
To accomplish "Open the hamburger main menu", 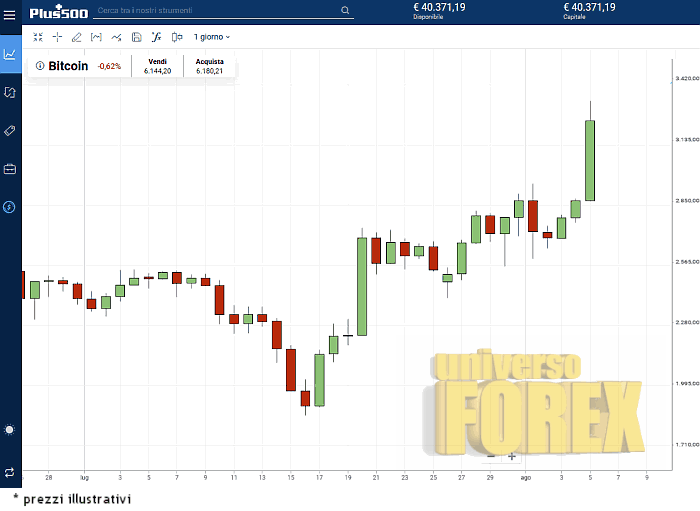I will coord(10,14).
